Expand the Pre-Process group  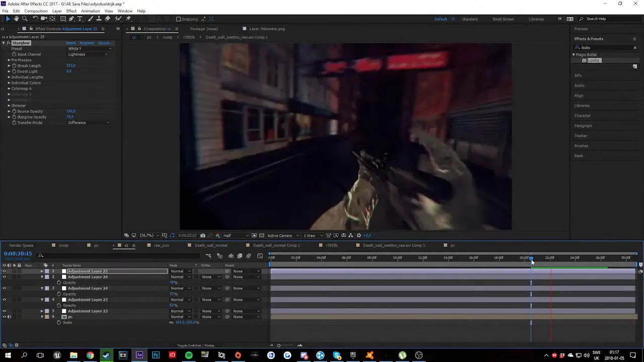click(x=9, y=60)
